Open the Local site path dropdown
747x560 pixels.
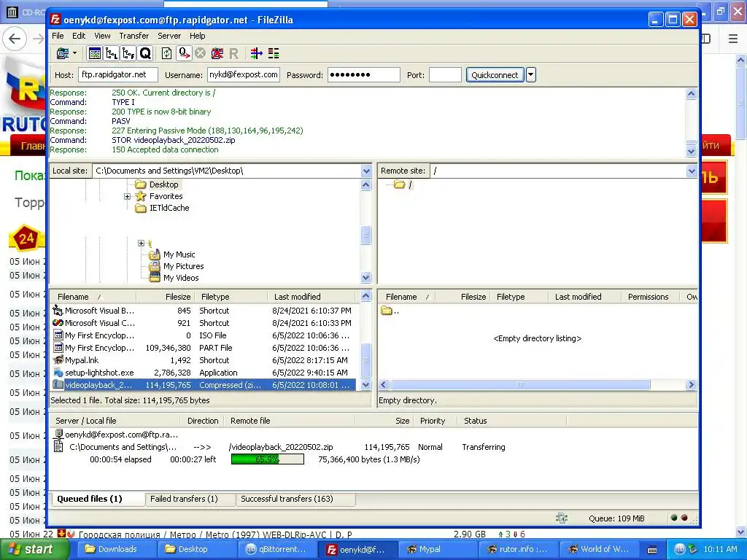[366, 171]
